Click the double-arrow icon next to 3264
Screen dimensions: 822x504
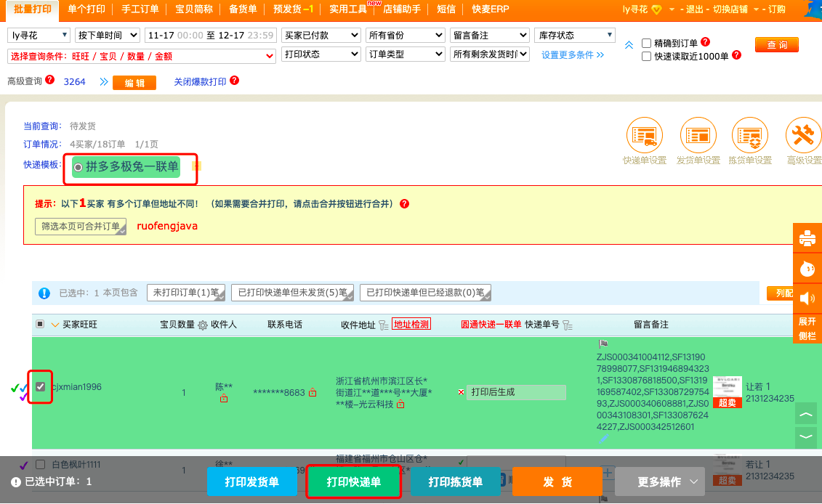click(x=104, y=82)
